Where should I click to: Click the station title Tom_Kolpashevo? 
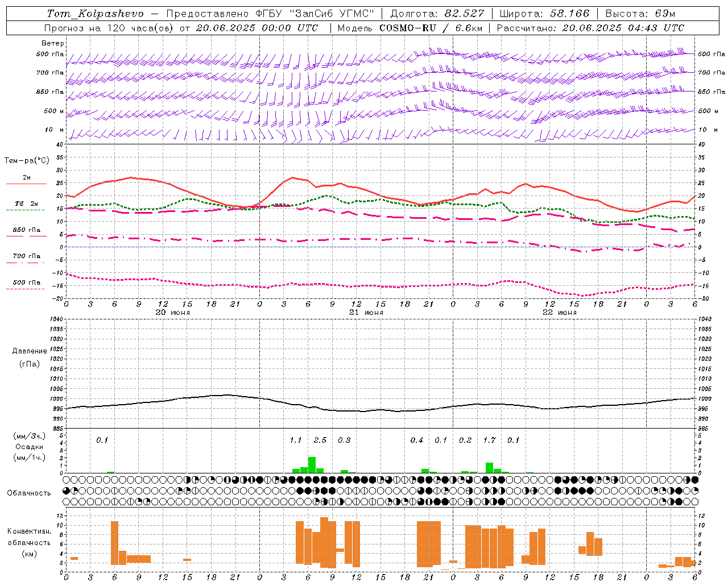(x=95, y=14)
